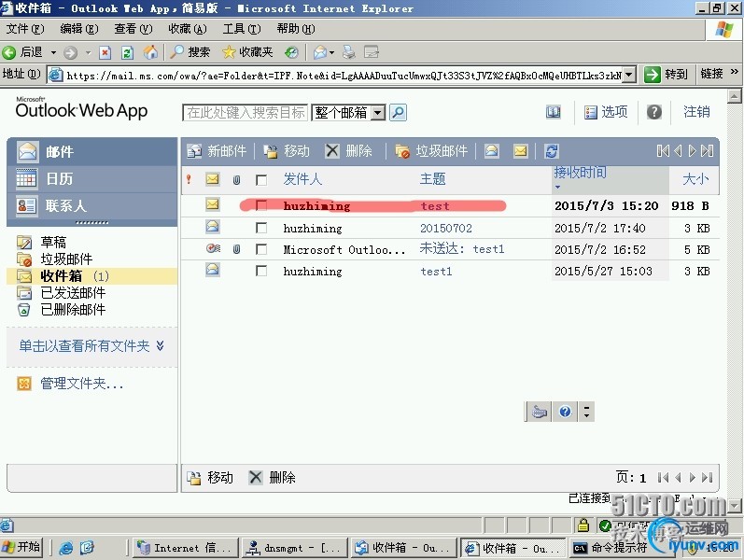Open language bar options dropdown arrow
The image size is (744, 560).
(x=587, y=412)
